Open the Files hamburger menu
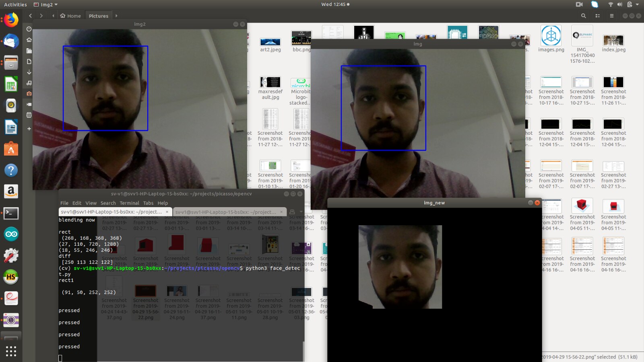Image resolution: width=644 pixels, height=362 pixels. tap(611, 16)
